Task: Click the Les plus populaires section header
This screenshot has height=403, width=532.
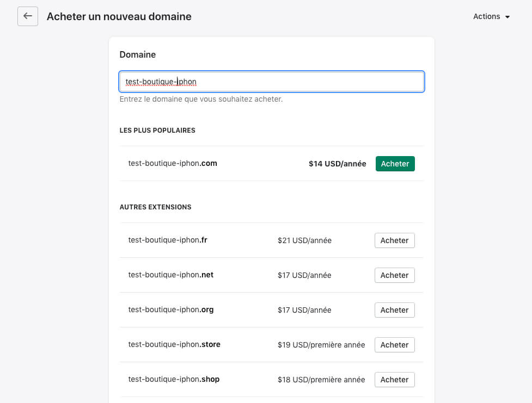Action: coord(157,130)
